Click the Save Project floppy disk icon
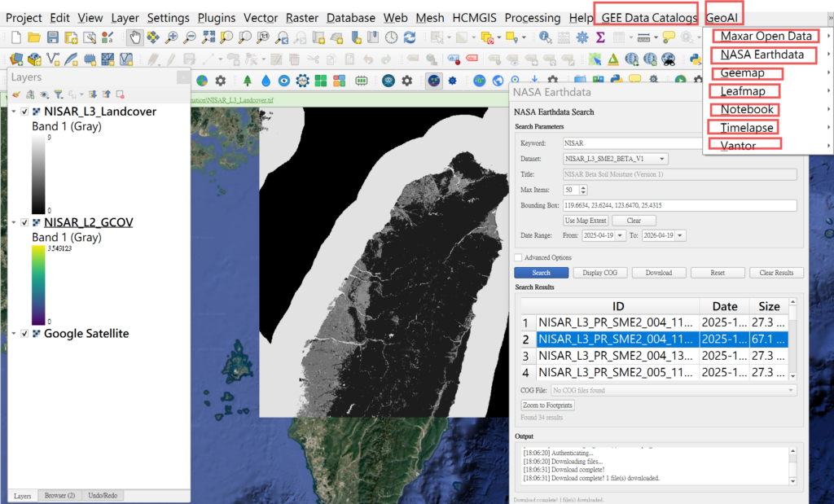The image size is (834, 504). (x=52, y=37)
